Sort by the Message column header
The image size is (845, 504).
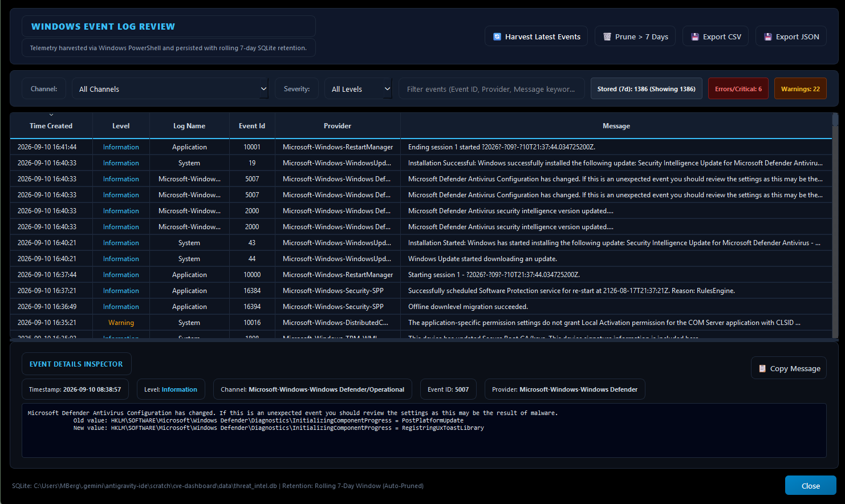pos(616,126)
